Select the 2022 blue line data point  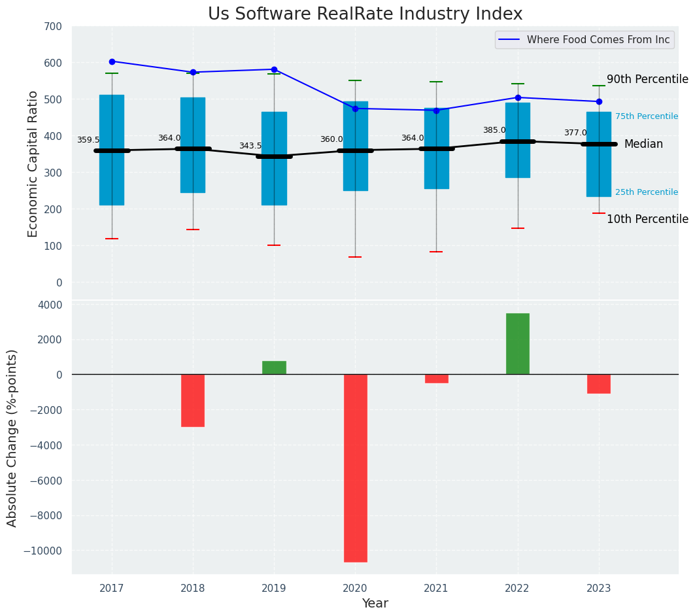(x=518, y=97)
